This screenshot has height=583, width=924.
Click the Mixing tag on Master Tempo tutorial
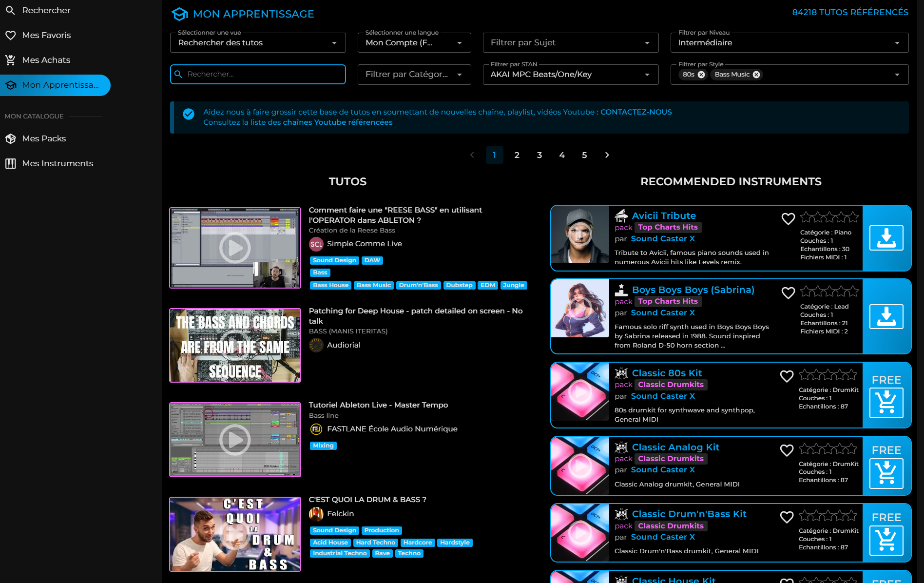[323, 446]
